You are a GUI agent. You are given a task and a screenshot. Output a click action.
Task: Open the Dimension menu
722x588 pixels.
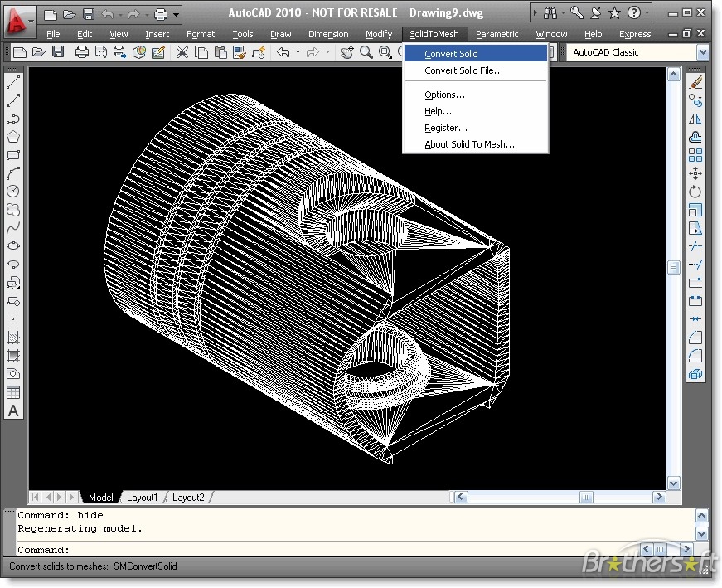pyautogui.click(x=328, y=34)
